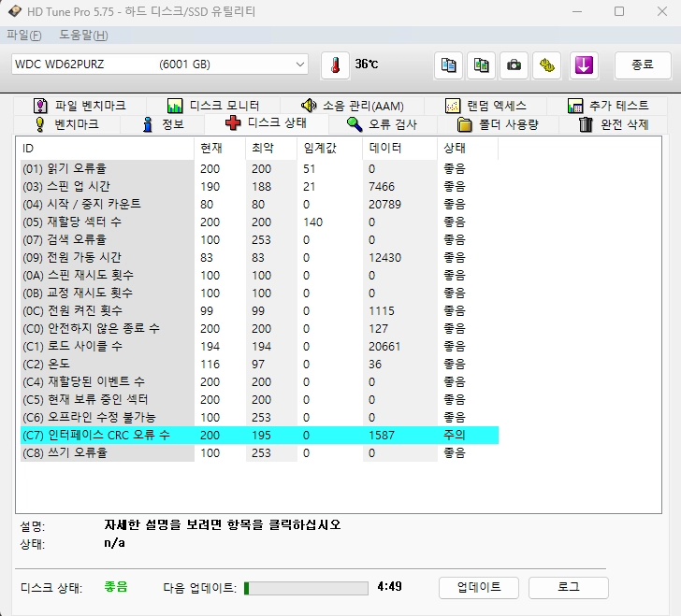Screen dimensions: 681x616
Task: Switch to the 랜덤 엑세스 tab
Action: tap(485, 106)
